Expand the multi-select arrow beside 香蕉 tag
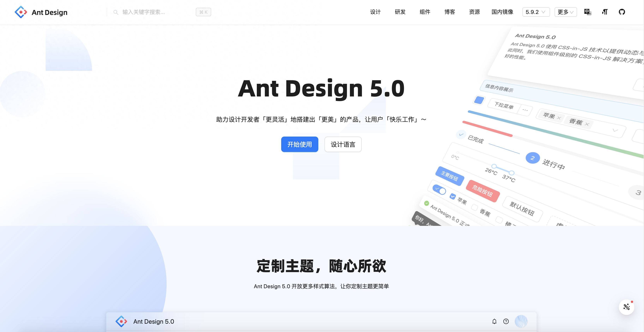 point(615,130)
